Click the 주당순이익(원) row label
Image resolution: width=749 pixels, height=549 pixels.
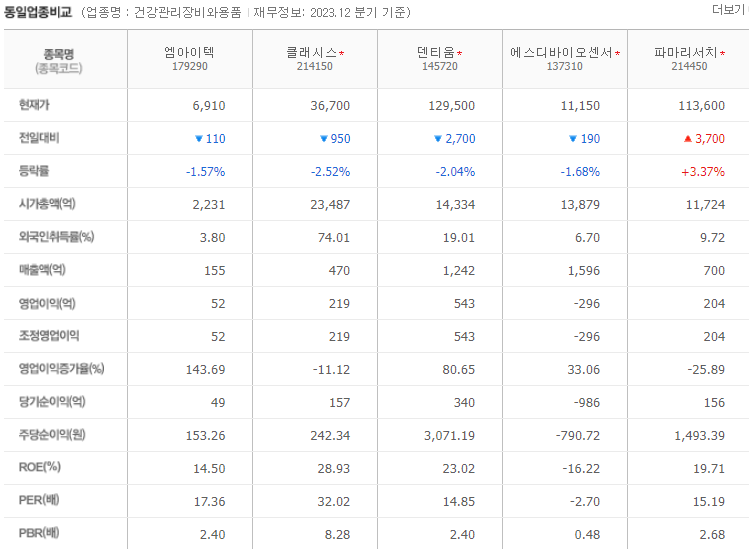point(52,434)
